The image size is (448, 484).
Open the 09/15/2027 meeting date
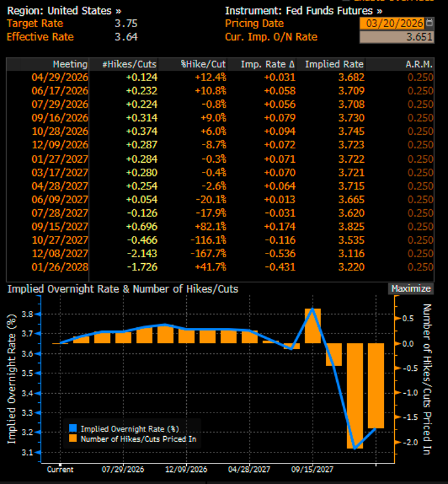pos(60,225)
